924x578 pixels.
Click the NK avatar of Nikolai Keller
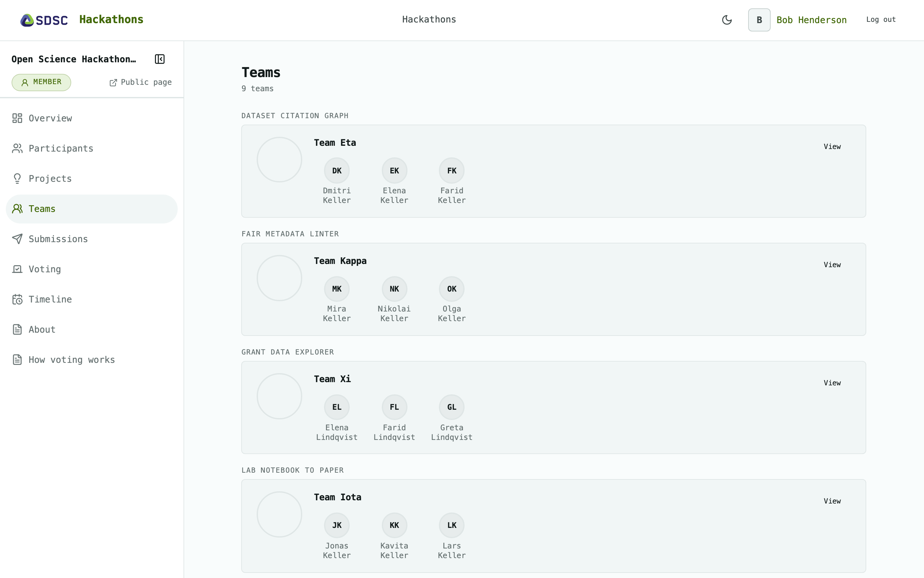pyautogui.click(x=394, y=289)
